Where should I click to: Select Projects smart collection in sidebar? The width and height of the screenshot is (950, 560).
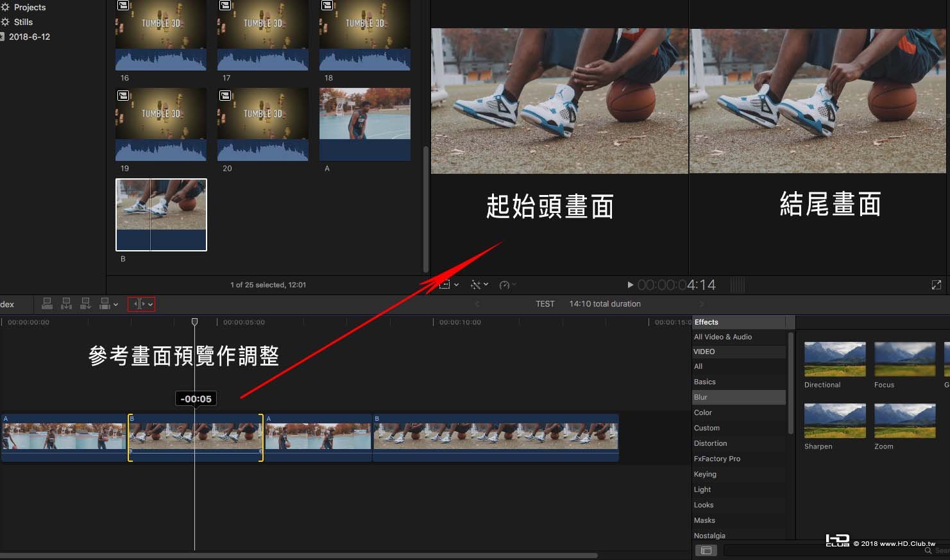click(30, 8)
